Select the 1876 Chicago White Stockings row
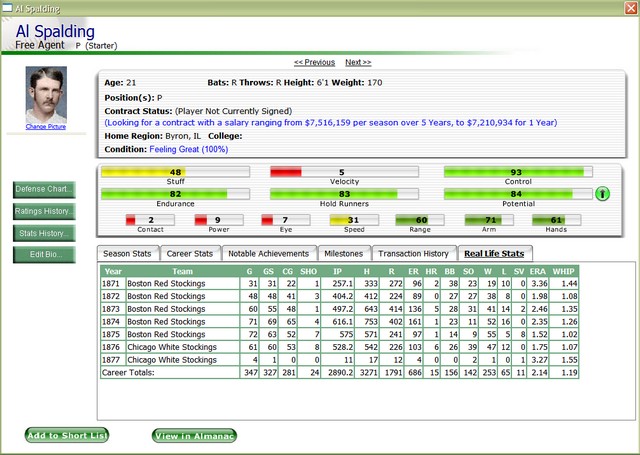 [x=340, y=347]
